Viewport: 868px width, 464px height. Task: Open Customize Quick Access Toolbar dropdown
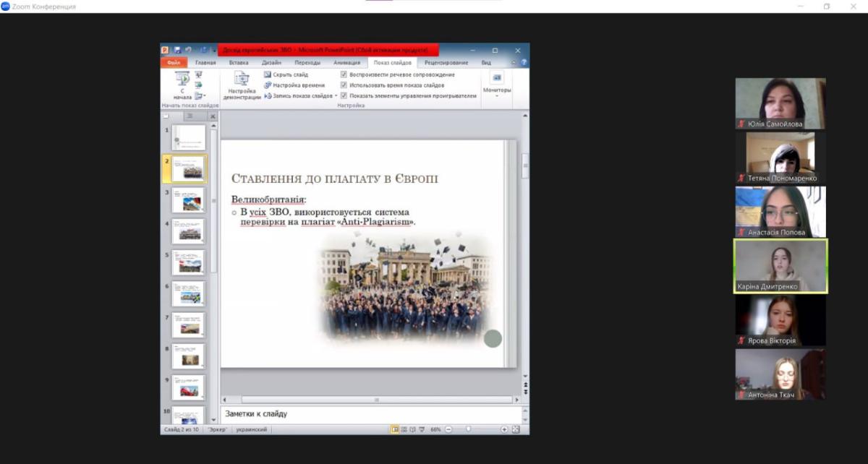[x=214, y=51]
